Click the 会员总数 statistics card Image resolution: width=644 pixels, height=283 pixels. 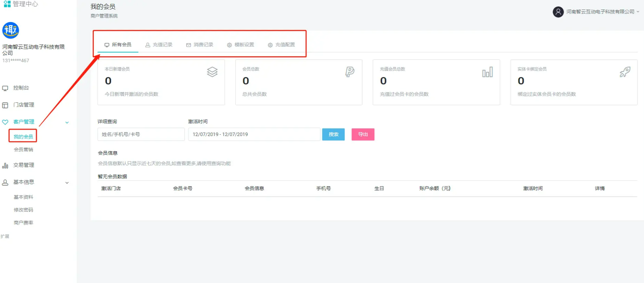(x=299, y=82)
